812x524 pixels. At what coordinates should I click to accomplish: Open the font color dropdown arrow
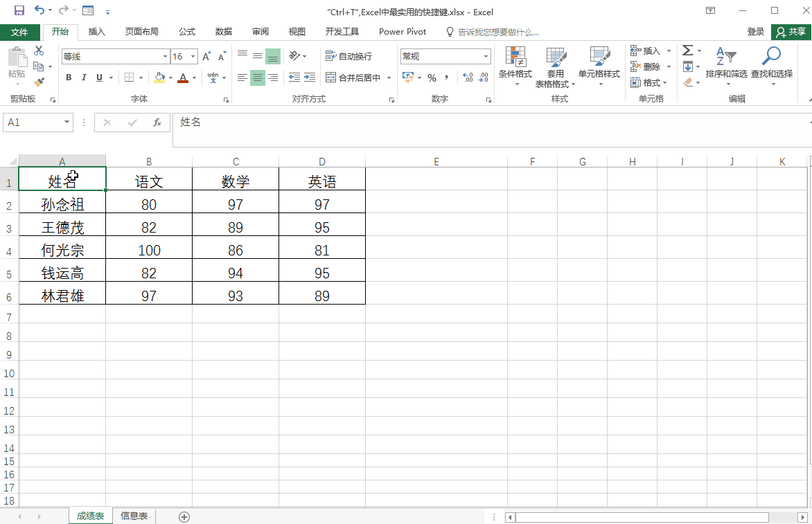(194, 78)
